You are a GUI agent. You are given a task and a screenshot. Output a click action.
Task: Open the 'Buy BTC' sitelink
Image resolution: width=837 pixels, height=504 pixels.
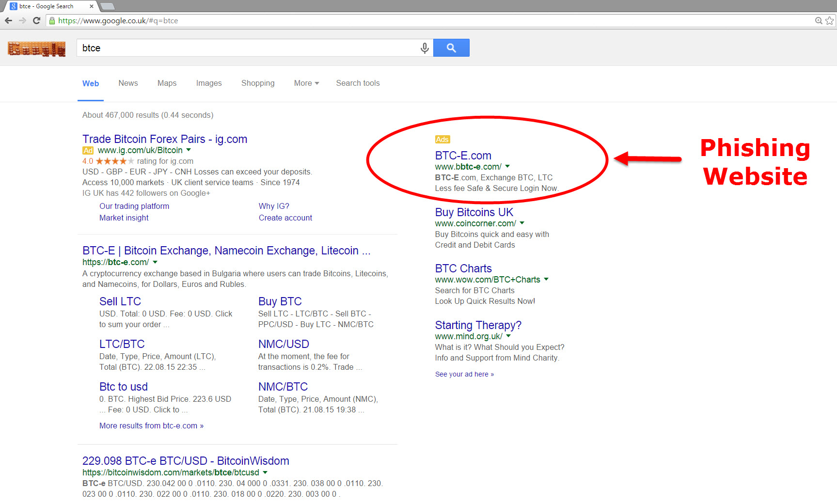[280, 301]
